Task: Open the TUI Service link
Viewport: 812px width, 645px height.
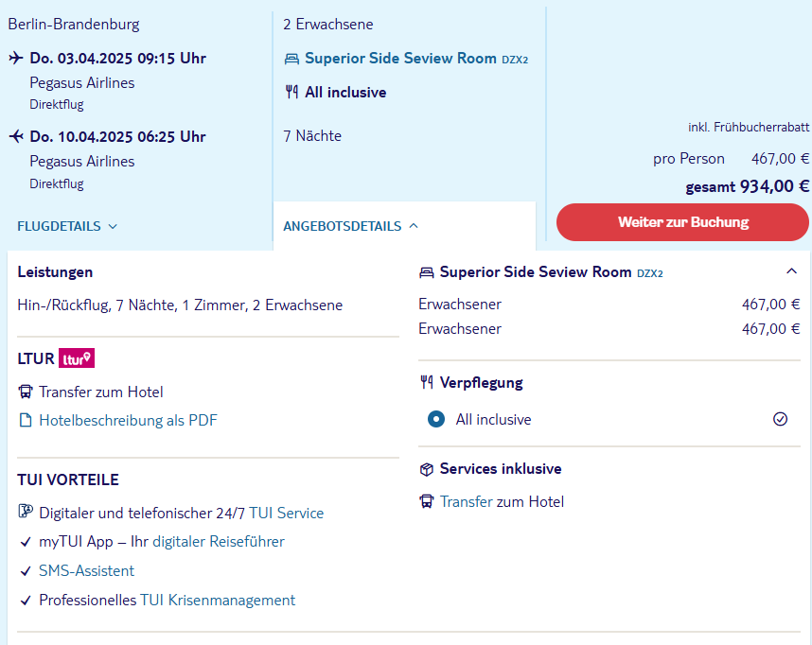Action: [x=286, y=514]
